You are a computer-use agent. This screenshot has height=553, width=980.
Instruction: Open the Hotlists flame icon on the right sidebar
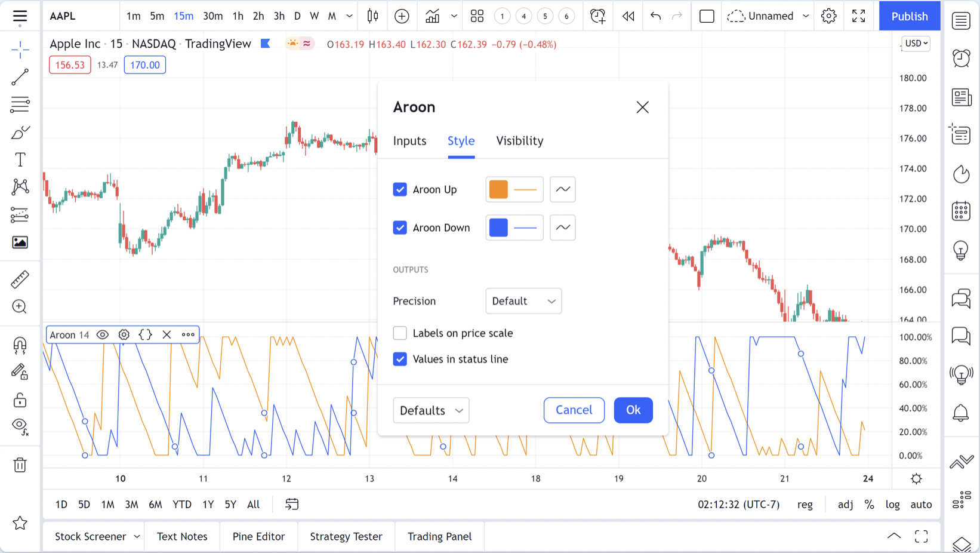pyautogui.click(x=961, y=174)
